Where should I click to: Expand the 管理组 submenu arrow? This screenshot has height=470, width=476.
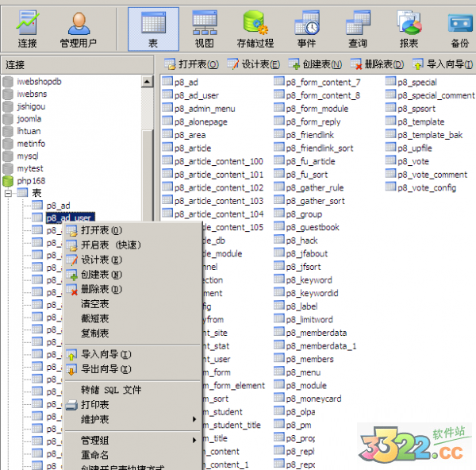194,440
